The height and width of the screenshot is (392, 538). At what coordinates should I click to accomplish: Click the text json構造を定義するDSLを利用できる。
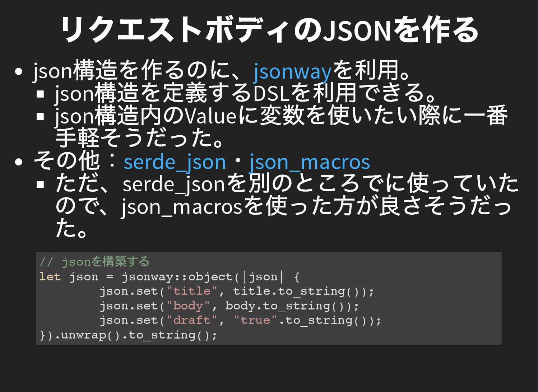[x=246, y=93]
